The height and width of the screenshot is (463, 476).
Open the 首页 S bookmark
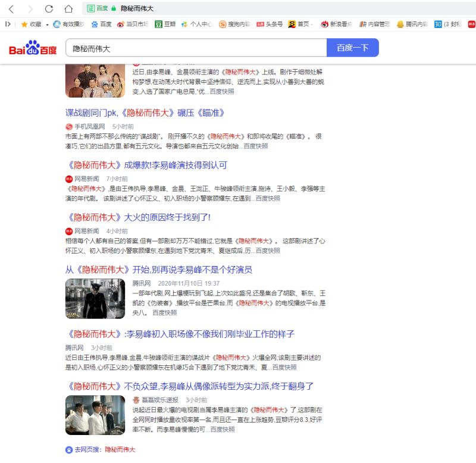[x=300, y=24]
